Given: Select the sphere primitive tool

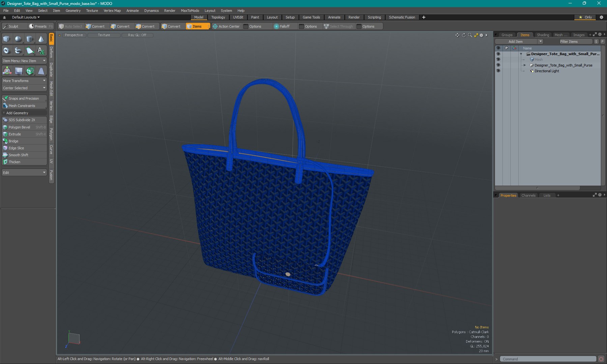Looking at the screenshot, I should [18, 39].
